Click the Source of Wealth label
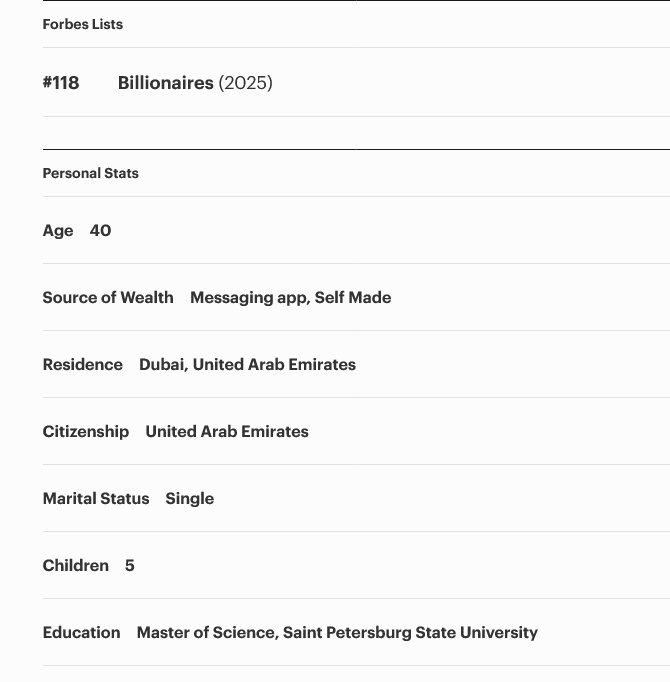This screenshot has height=682, width=670. point(108,298)
